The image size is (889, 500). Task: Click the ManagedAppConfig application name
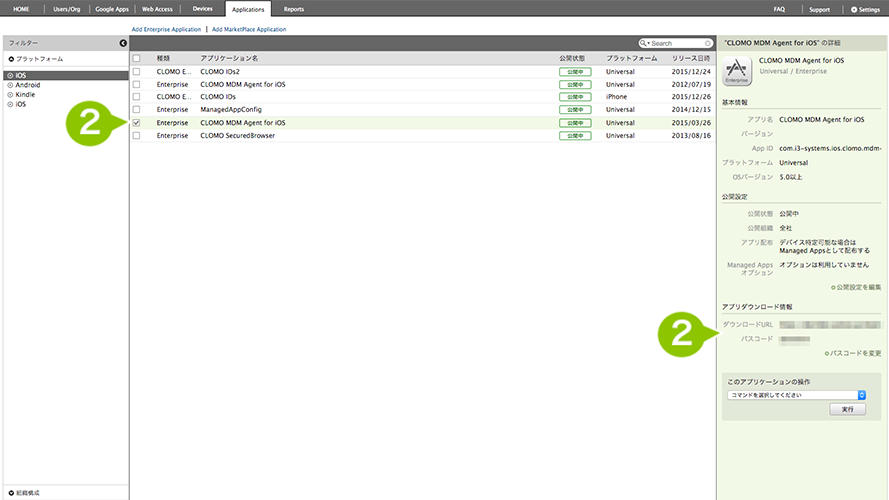click(231, 109)
